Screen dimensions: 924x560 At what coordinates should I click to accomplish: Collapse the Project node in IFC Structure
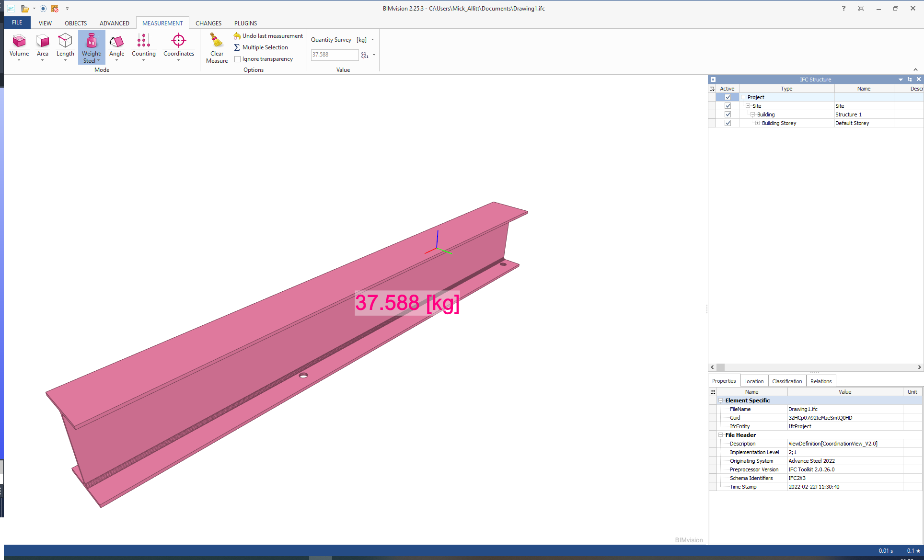click(742, 97)
